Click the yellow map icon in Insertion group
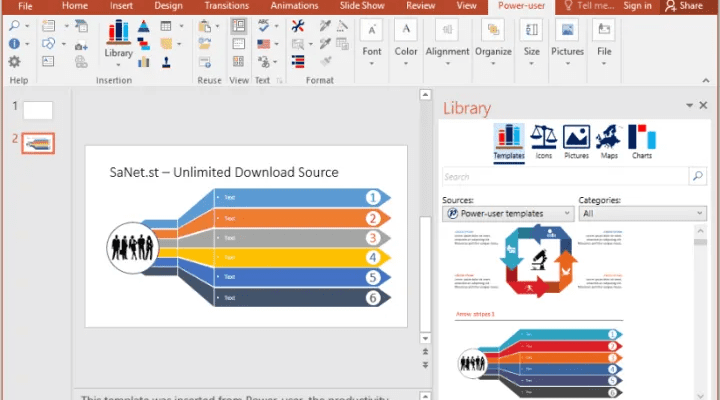This screenshot has height=400, width=720. click(166, 44)
